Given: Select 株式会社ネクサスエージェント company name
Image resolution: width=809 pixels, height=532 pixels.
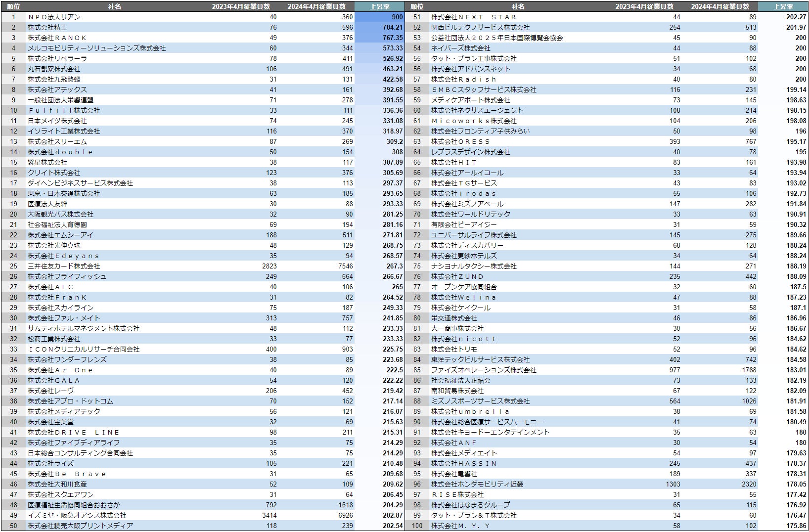Looking at the screenshot, I should (x=477, y=110).
